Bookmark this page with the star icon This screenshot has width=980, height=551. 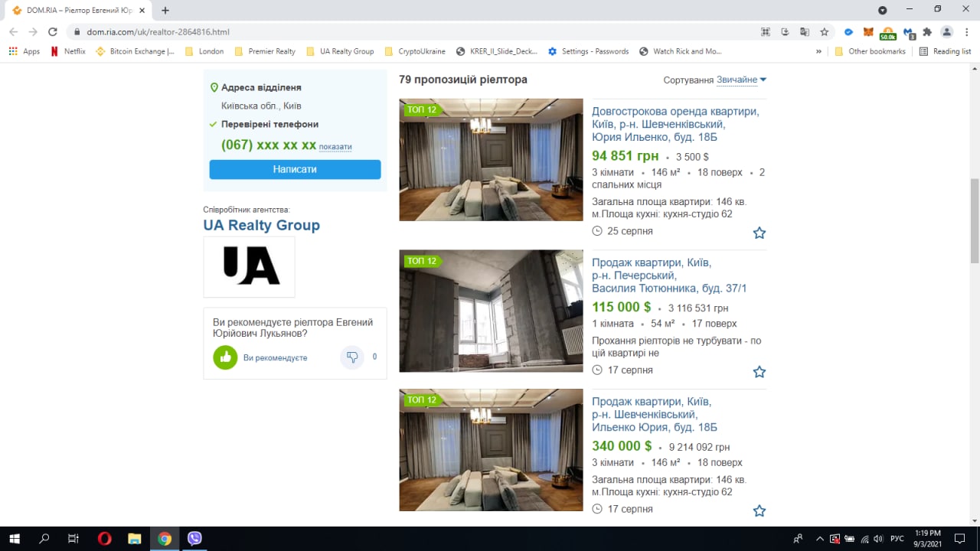[x=825, y=31]
